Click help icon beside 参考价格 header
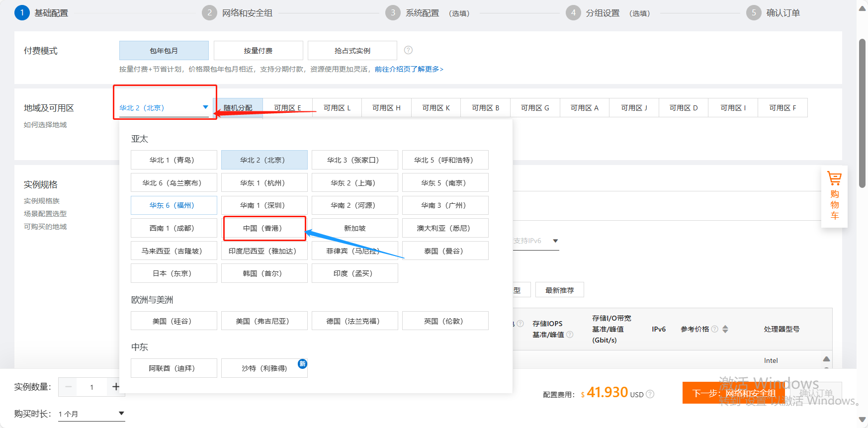This screenshot has height=428, width=868. pyautogui.click(x=715, y=329)
